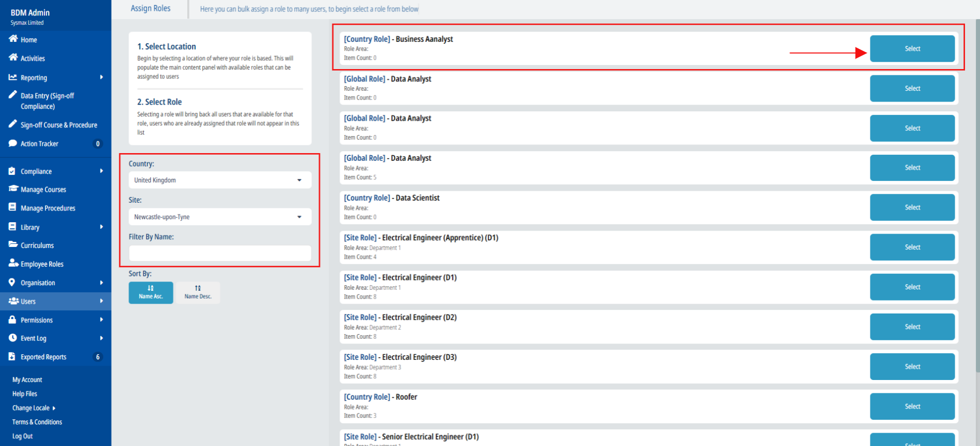The height and width of the screenshot is (446, 980).
Task: Switch to the Assign Roles tab
Action: click(150, 8)
